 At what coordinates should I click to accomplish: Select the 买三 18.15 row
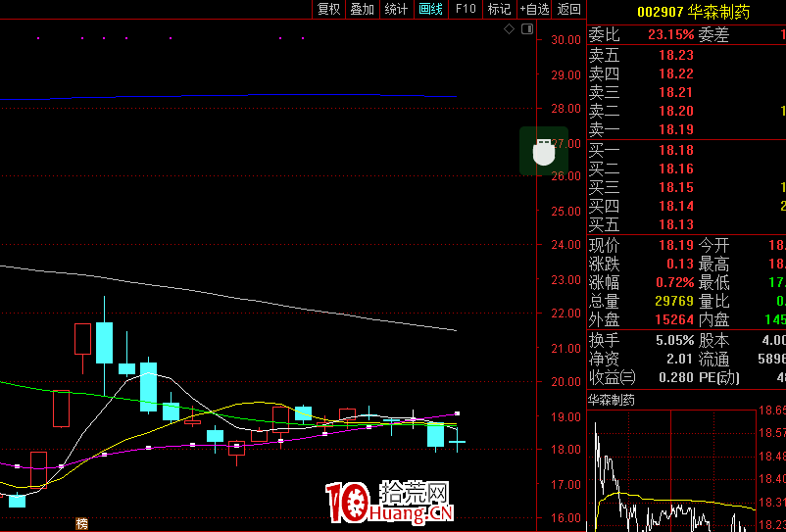686,187
